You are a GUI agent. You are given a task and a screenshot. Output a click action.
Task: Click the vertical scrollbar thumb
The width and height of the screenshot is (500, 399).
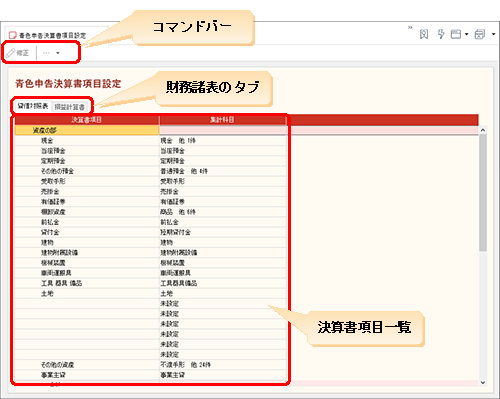pos(483,193)
